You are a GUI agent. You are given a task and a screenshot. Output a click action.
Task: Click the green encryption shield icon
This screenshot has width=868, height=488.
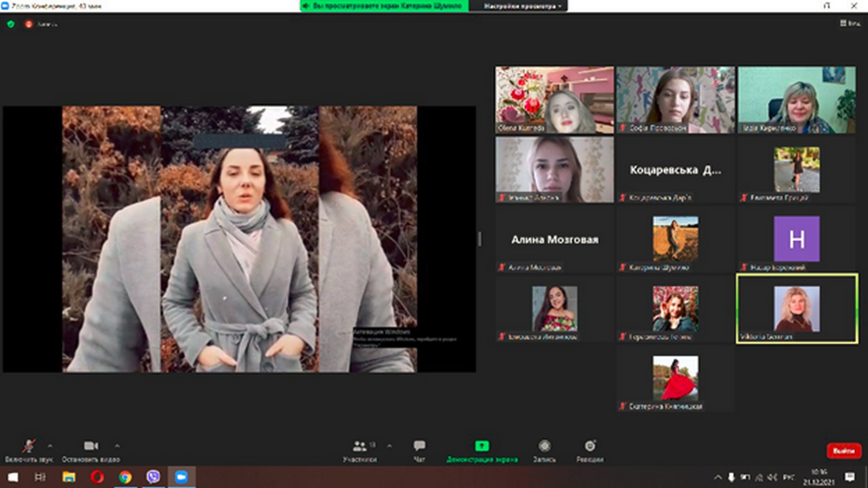[x=11, y=24]
